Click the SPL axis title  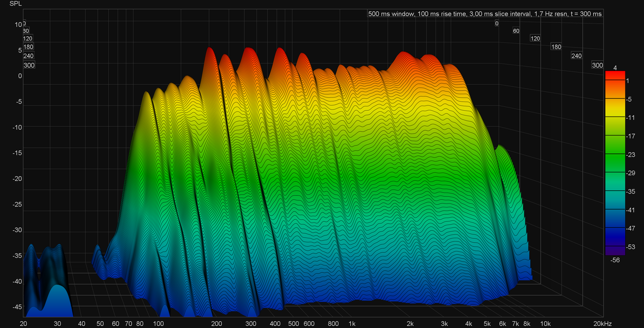coord(17,4)
